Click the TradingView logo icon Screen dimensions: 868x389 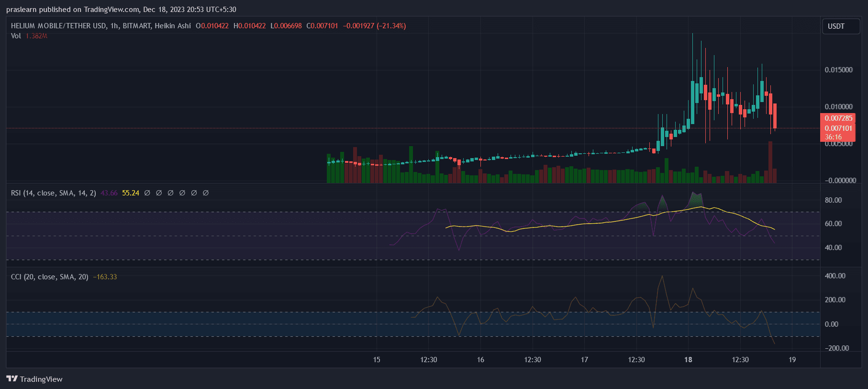[12, 378]
